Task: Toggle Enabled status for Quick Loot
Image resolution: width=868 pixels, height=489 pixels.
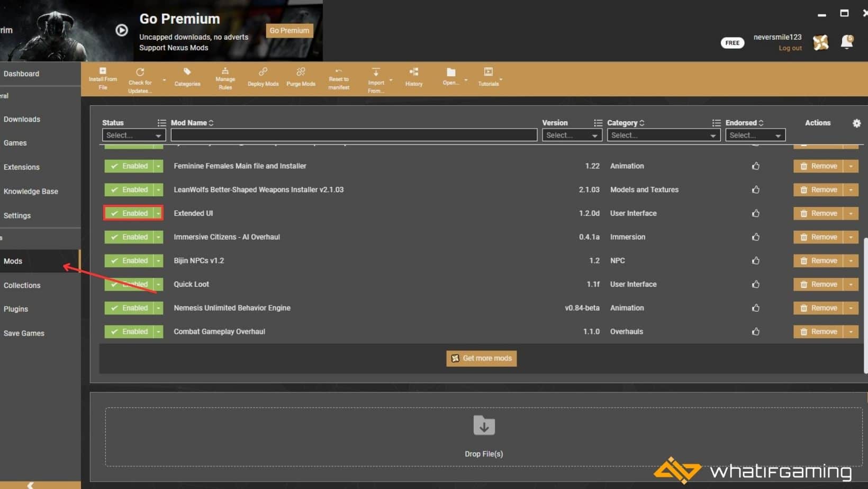Action: click(x=129, y=284)
